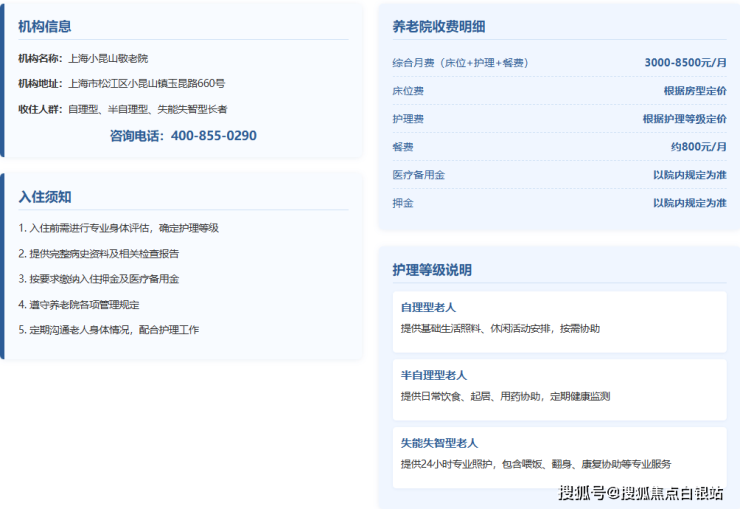Image resolution: width=740 pixels, height=509 pixels.
Task: Click the 收住人群 line listing resident types
Action: [x=123, y=109]
